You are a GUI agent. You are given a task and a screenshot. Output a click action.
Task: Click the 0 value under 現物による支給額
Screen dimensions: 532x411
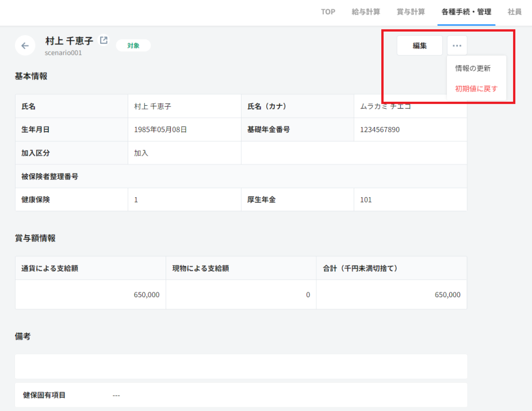(308, 295)
